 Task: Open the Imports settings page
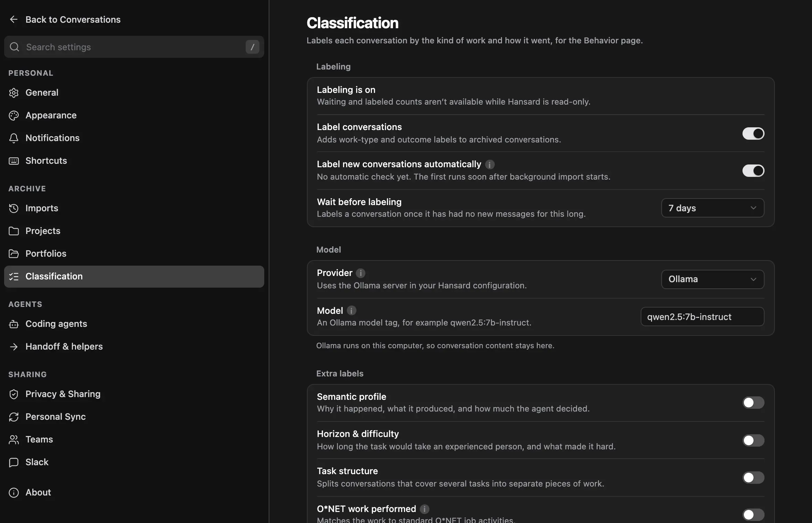(134, 208)
